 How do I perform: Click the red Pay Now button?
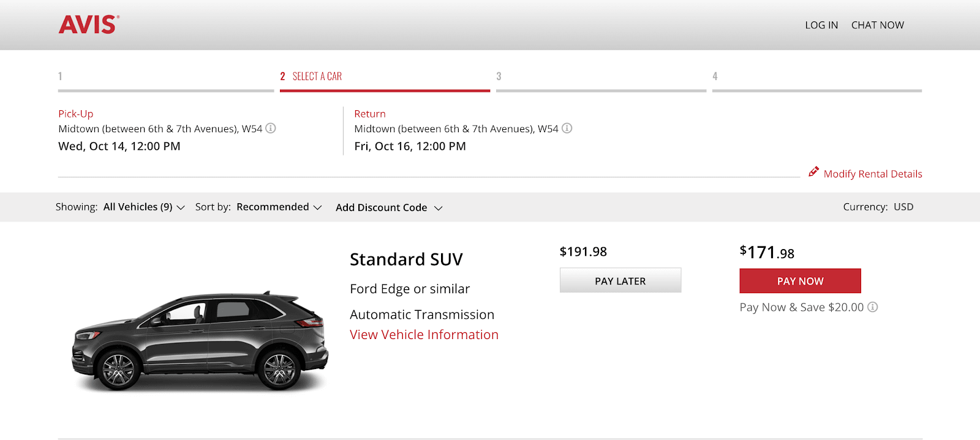click(800, 281)
